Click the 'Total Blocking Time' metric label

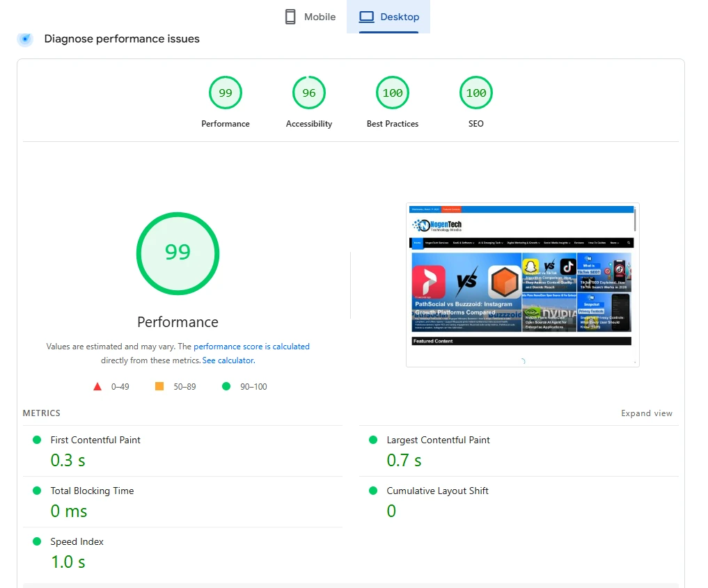pyautogui.click(x=92, y=491)
